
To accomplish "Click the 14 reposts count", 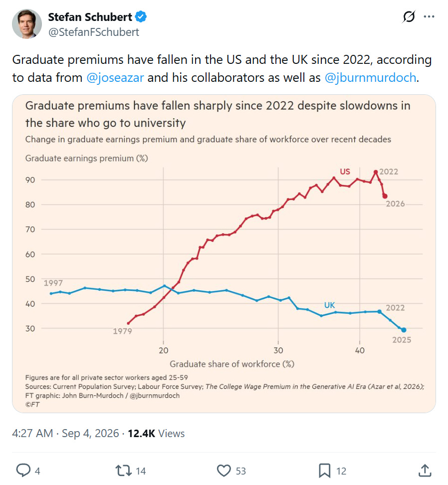I will (141, 471).
